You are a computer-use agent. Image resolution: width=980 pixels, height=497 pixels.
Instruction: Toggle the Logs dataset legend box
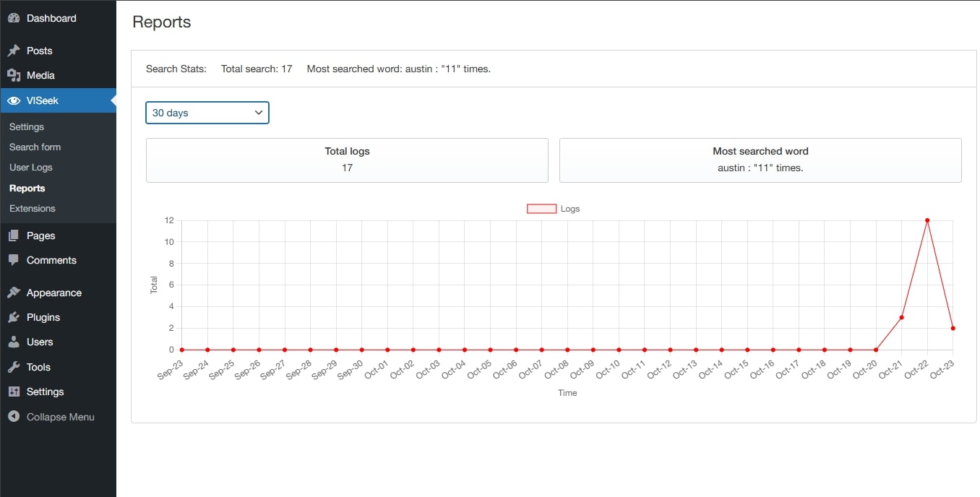[x=541, y=209]
